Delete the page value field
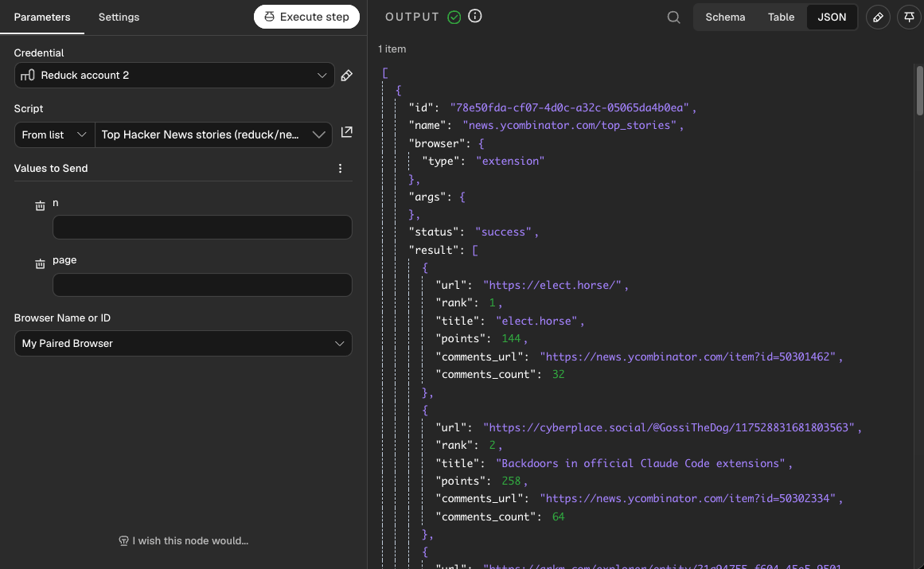 (x=40, y=263)
